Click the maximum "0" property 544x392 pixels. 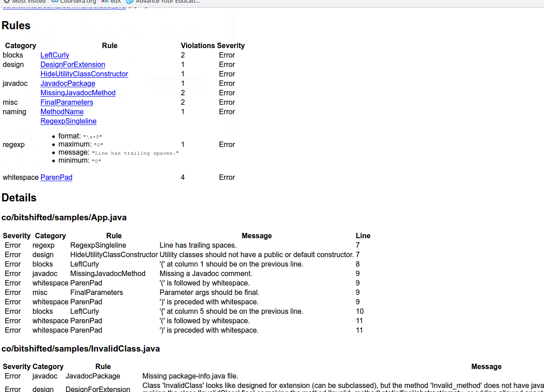coord(81,144)
